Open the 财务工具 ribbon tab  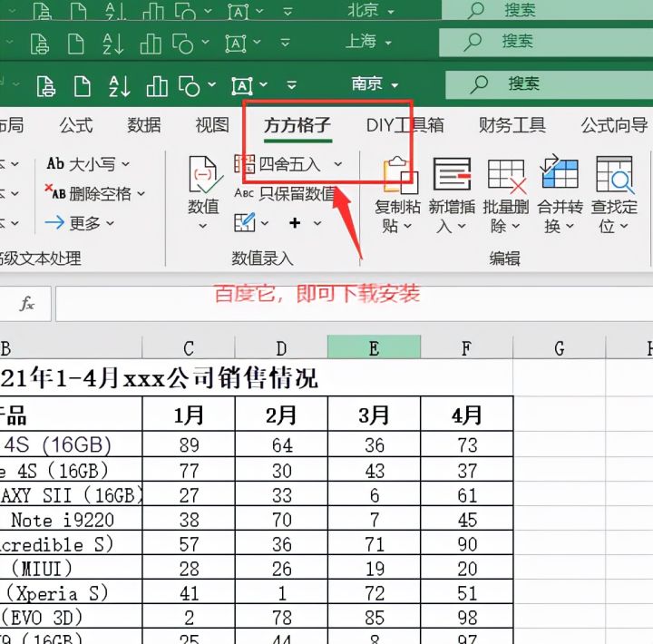(x=512, y=125)
